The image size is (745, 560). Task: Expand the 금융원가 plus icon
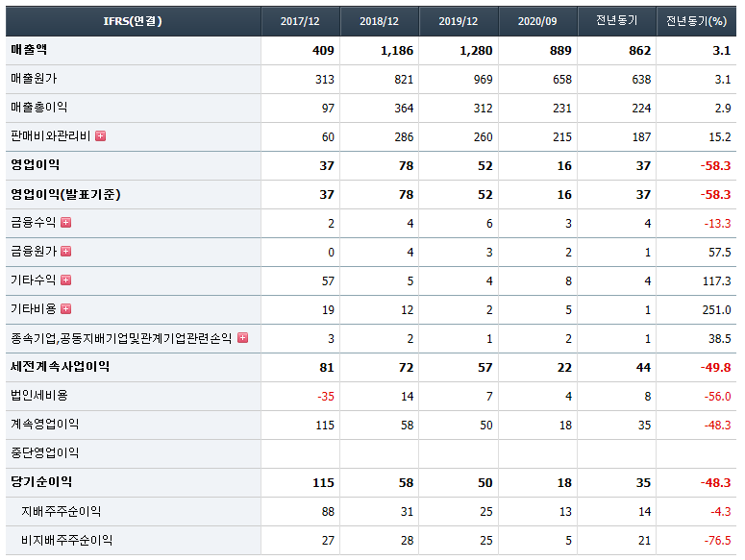(66, 252)
